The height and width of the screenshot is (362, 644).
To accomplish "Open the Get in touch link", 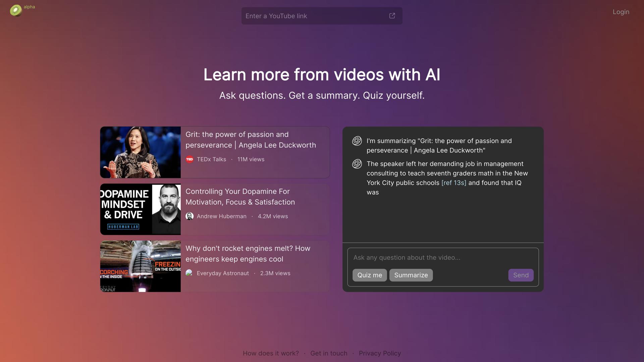I will 329,353.
